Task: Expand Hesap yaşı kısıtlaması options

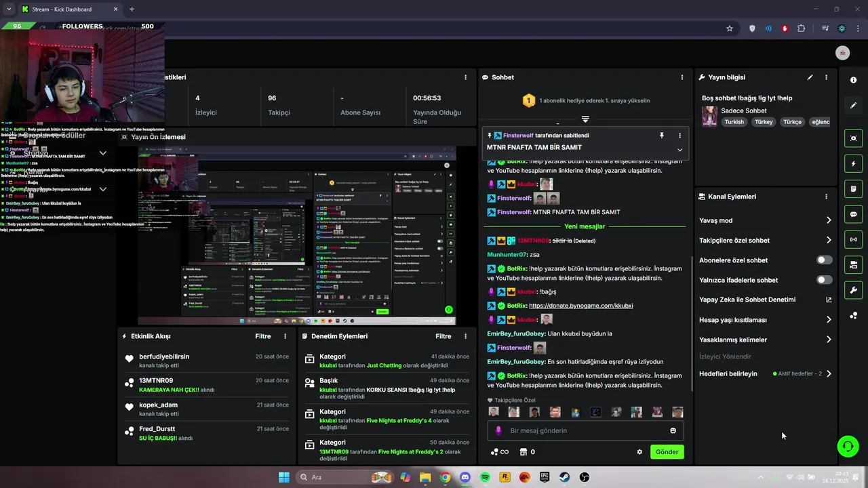Action: pyautogui.click(x=829, y=320)
